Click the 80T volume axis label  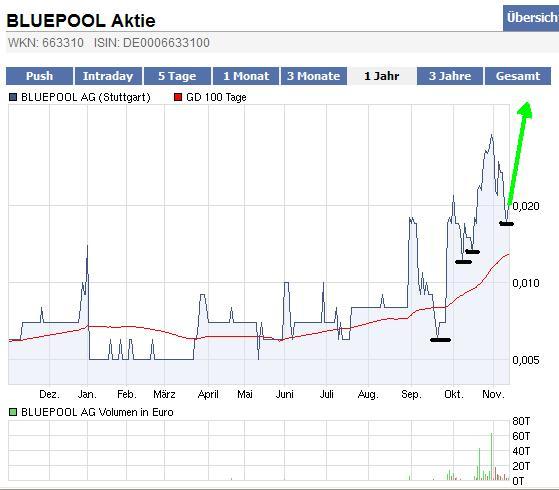pos(521,421)
